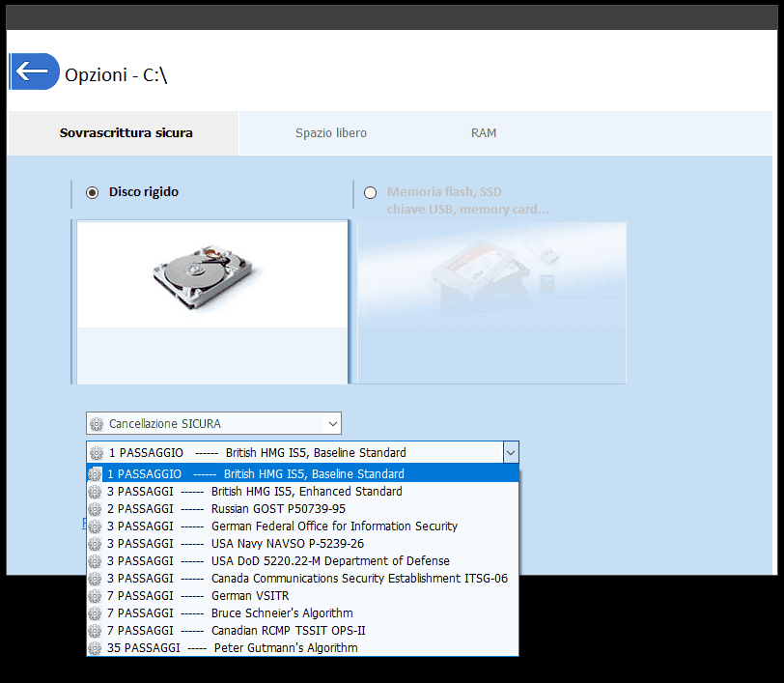Click gear icon beside Canada Communications ITSG-06 row
This screenshot has width=784, height=683.
pos(95,579)
